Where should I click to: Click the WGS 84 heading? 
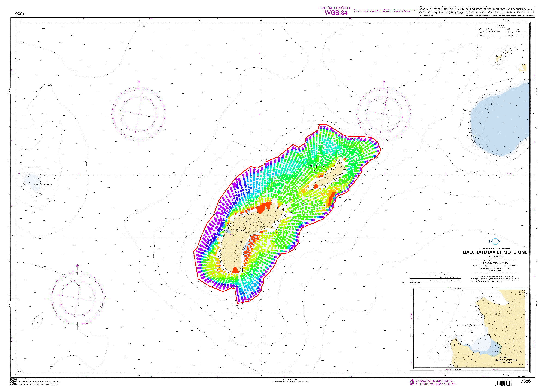336,12
